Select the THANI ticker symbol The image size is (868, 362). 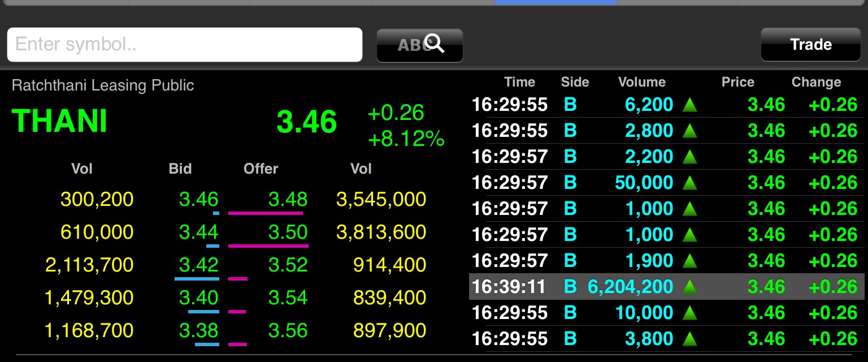[x=59, y=120]
